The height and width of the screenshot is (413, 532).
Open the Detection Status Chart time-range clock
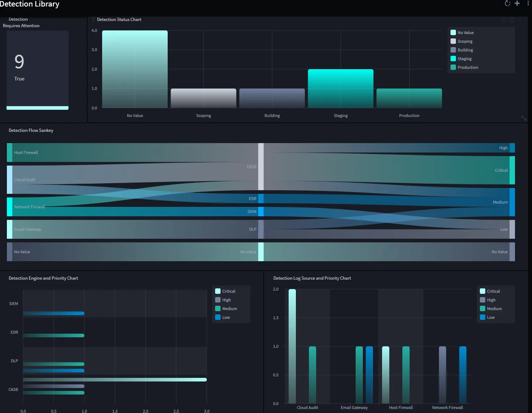512,20
